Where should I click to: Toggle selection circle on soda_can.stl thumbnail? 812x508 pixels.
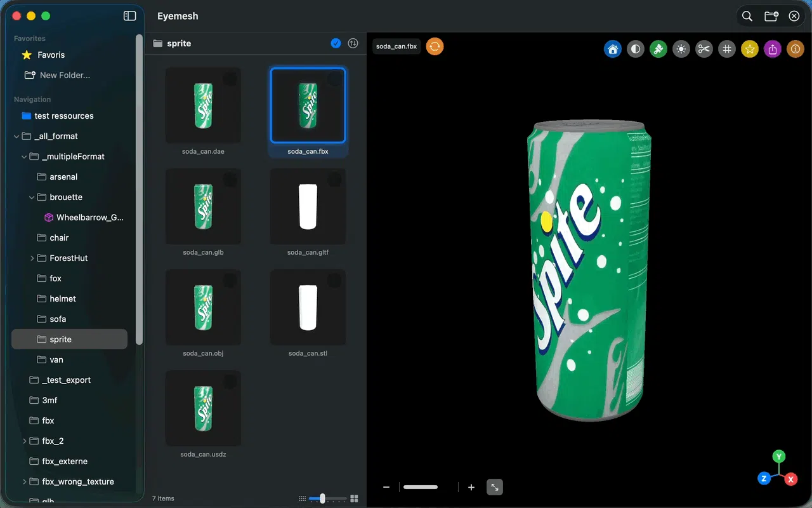coord(334,281)
